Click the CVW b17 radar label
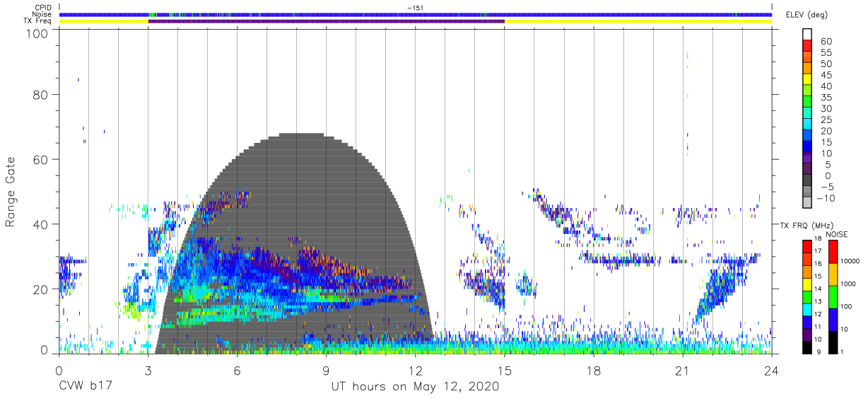 (86, 387)
